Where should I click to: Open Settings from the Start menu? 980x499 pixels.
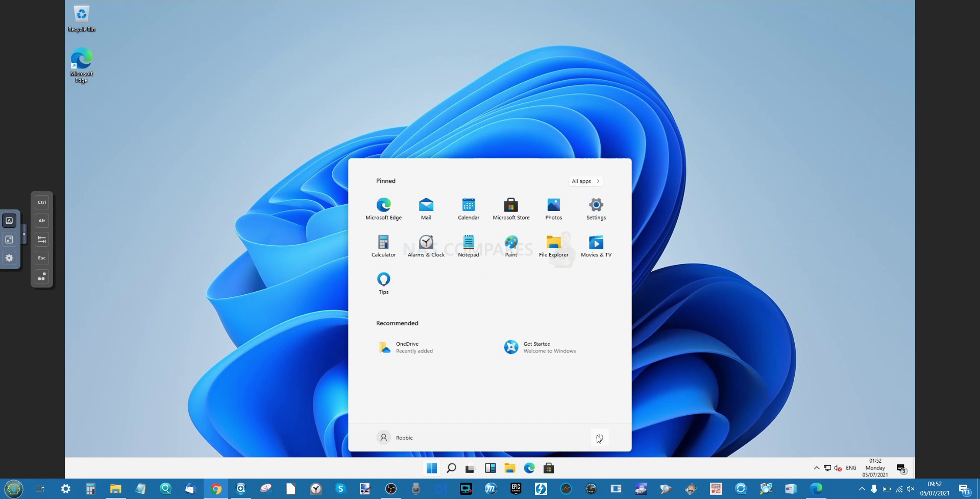point(596,208)
